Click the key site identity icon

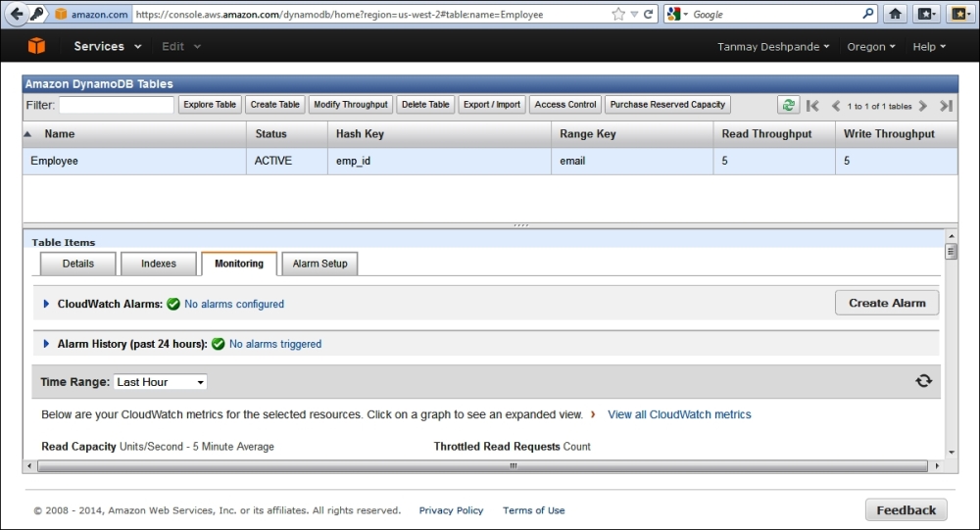pos(37,14)
